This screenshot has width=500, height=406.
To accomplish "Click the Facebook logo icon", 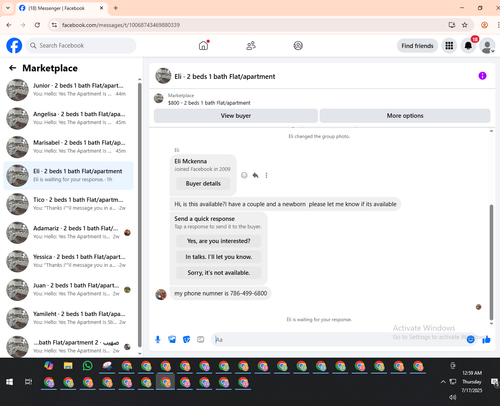I will pos(14,46).
